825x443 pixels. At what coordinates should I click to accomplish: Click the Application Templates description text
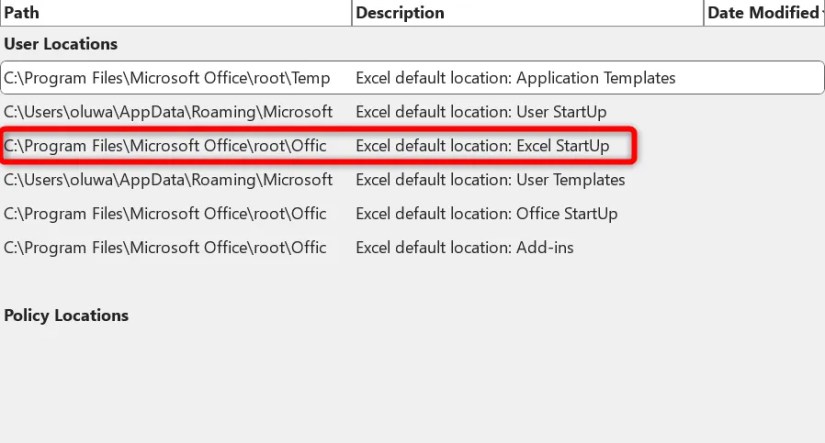coord(515,78)
